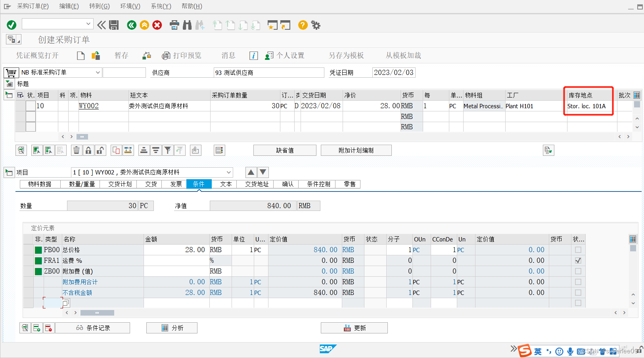
Task: Collapse the 标题 header section
Action: [x=9, y=84]
